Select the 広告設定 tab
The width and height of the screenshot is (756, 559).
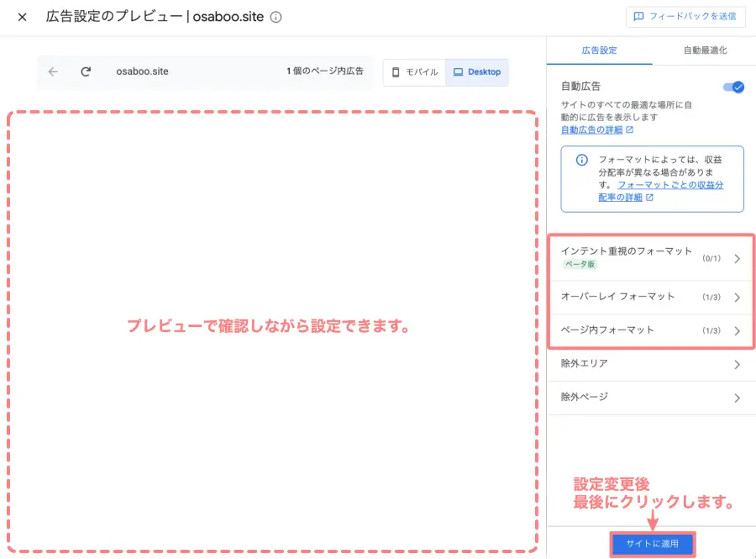[601, 50]
